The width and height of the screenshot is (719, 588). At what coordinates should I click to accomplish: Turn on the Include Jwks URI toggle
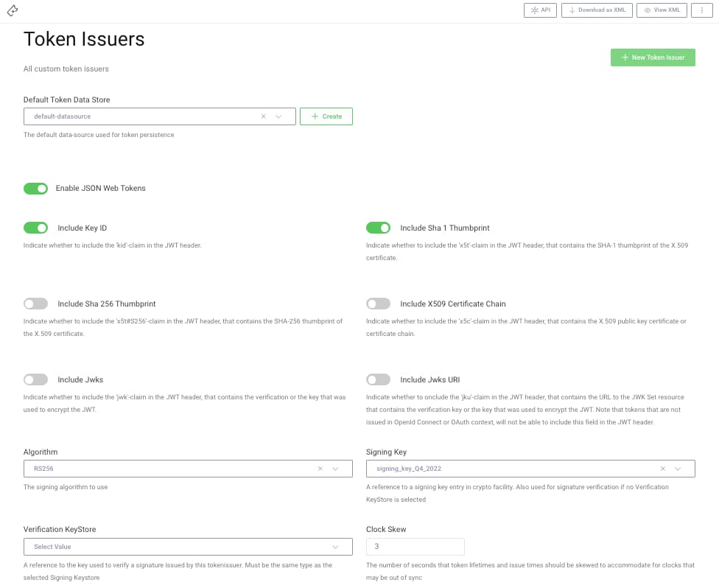click(x=378, y=379)
